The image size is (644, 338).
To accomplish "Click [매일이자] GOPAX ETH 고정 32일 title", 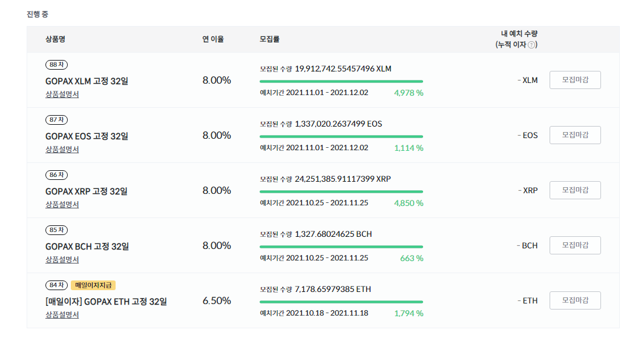I will click(106, 302).
